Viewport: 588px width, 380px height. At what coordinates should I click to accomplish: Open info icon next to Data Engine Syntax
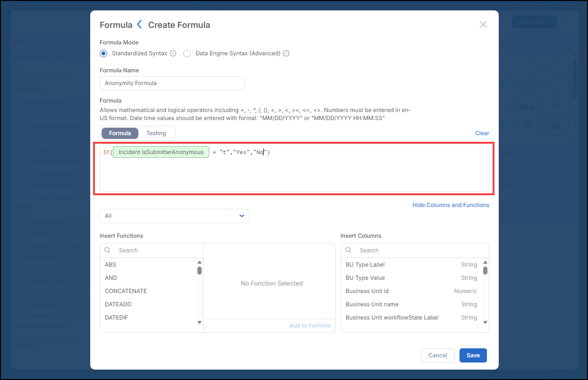(x=286, y=53)
